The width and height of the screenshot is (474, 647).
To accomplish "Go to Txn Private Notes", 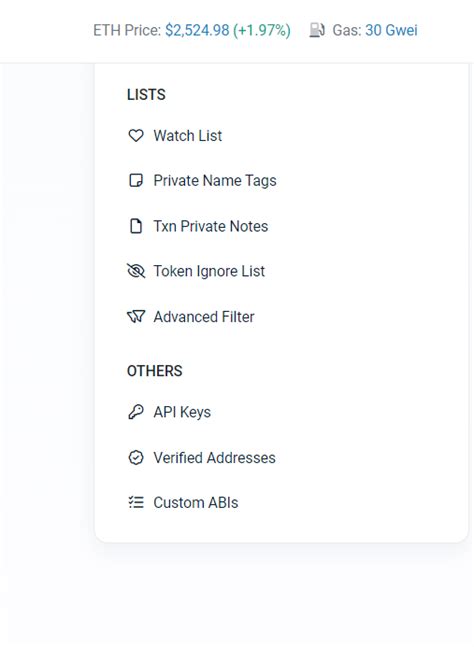I will (211, 226).
